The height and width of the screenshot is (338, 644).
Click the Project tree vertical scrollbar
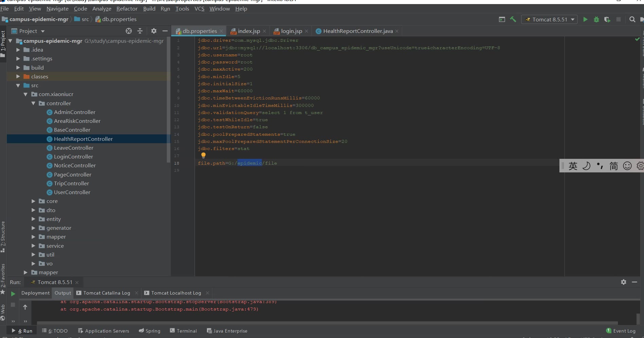coord(168,100)
